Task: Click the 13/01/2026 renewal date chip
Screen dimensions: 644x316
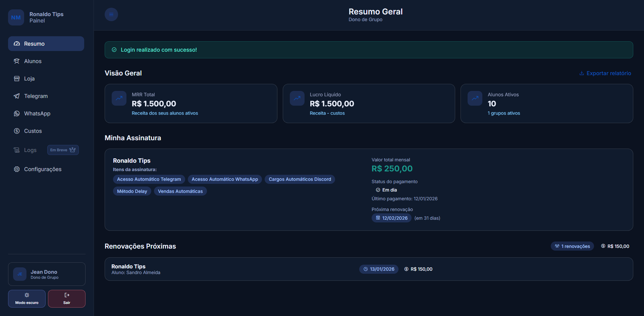Action: [379, 269]
